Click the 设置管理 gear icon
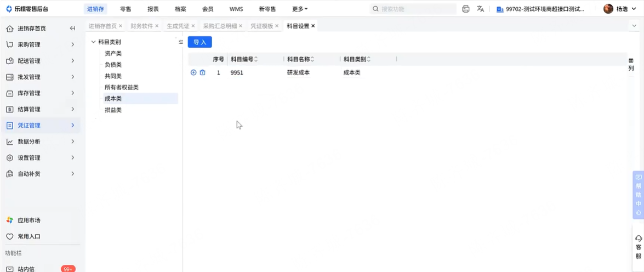The width and height of the screenshot is (644, 272). (x=10, y=158)
